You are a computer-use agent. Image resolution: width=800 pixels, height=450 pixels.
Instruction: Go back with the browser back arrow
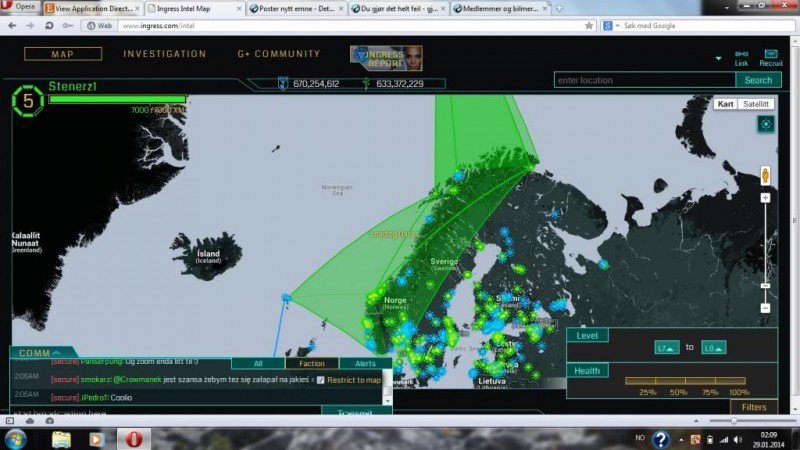12,26
